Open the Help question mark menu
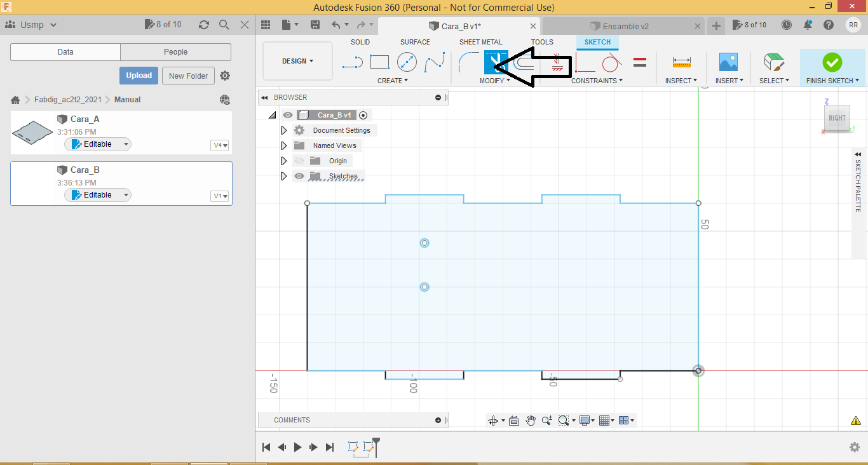Viewport: 868px width, 465px height. coord(829,25)
